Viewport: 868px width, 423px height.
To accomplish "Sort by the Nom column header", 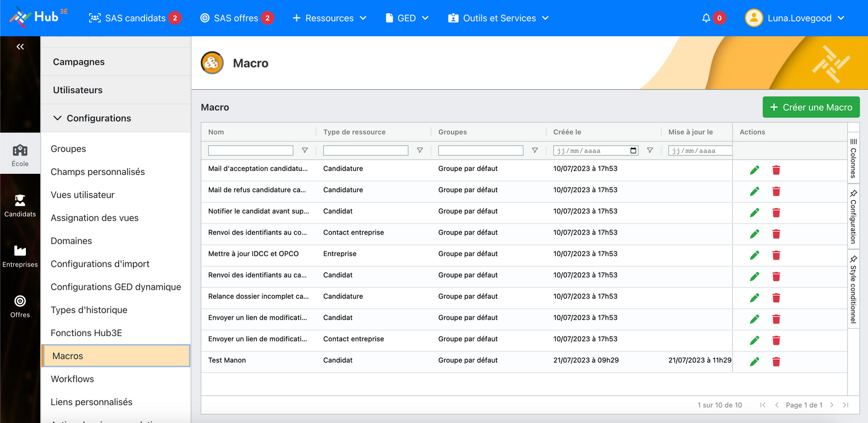I will point(216,132).
